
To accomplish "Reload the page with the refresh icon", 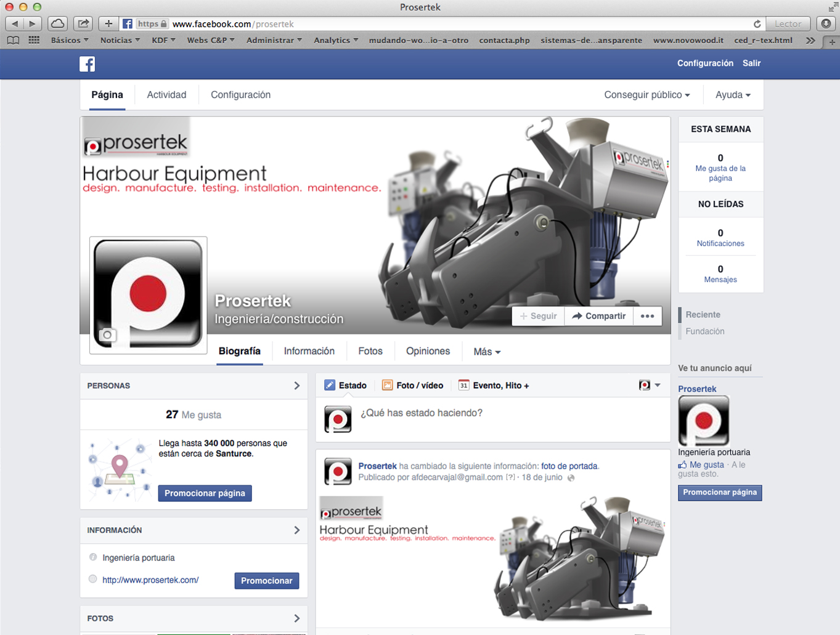I will tap(757, 24).
